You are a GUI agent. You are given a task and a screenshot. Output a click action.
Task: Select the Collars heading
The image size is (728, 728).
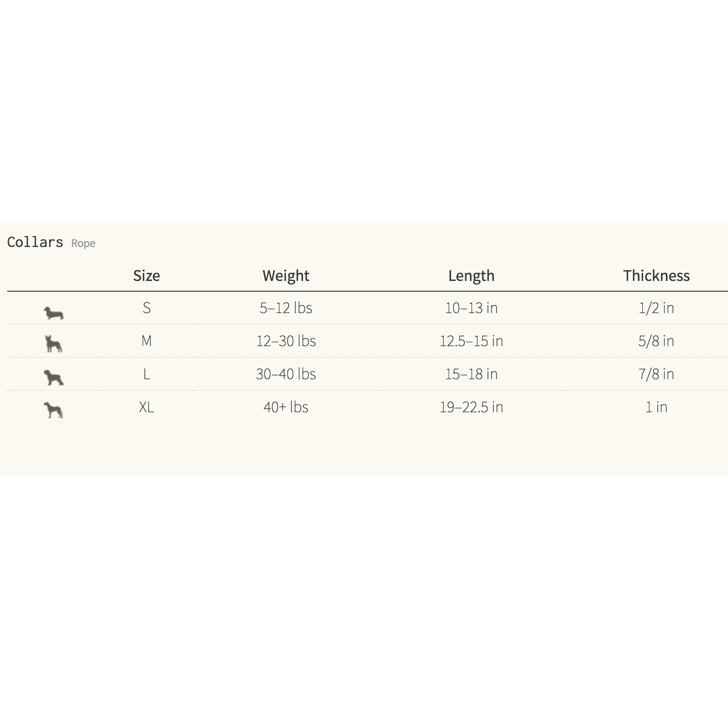pyautogui.click(x=35, y=242)
